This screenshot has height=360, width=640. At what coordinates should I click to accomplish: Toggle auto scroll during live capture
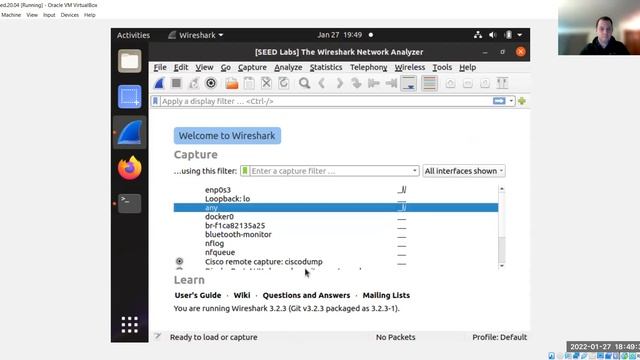pyautogui.click(x=409, y=83)
